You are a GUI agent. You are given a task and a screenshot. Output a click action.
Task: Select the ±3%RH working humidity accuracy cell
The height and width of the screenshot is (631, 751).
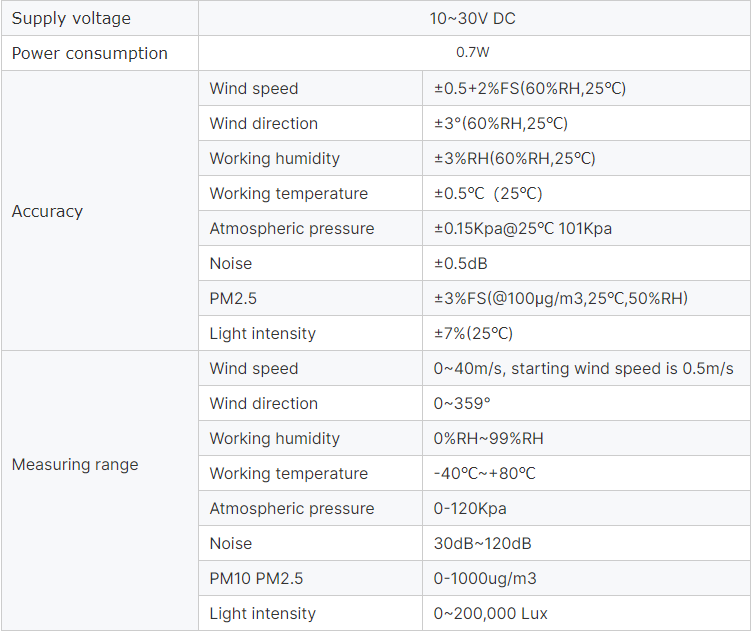pyautogui.click(x=586, y=159)
